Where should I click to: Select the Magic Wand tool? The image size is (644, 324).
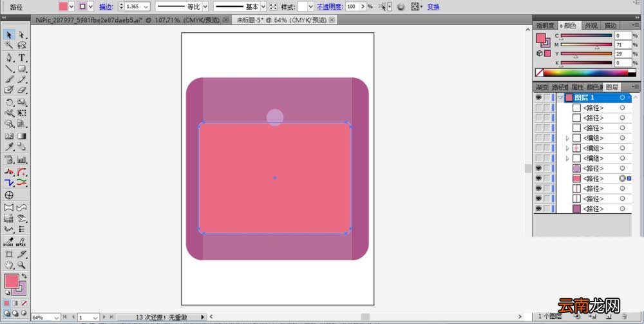[9, 44]
